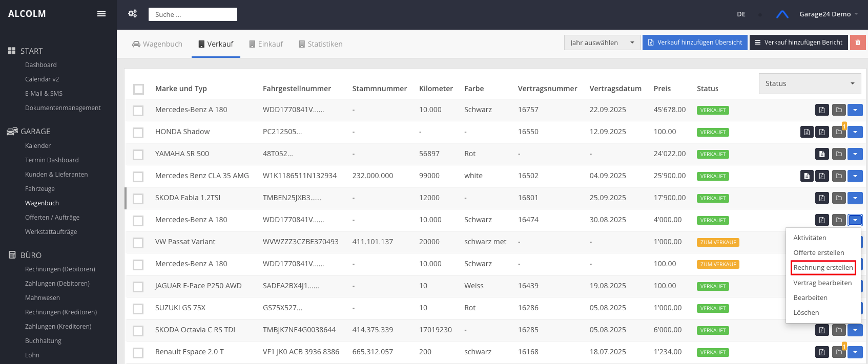Click Verkauf hinzufügen Übersicht button
Image resolution: width=868 pixels, height=364 pixels.
point(695,42)
